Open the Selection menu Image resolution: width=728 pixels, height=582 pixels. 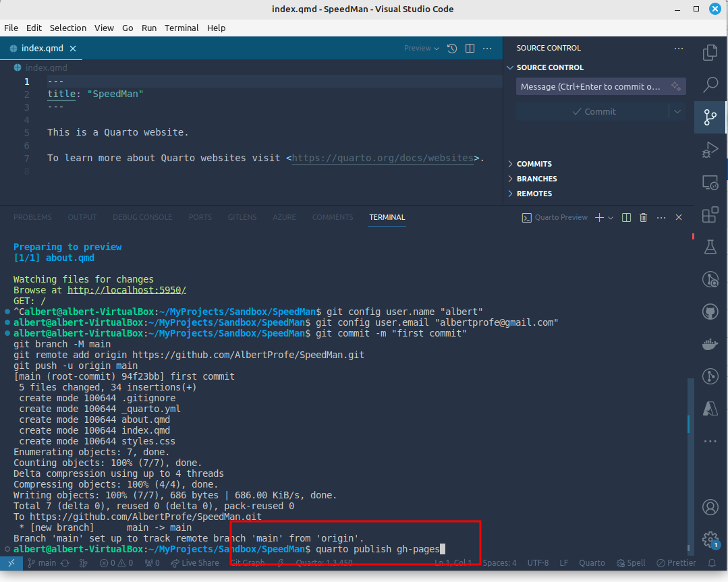(x=67, y=28)
